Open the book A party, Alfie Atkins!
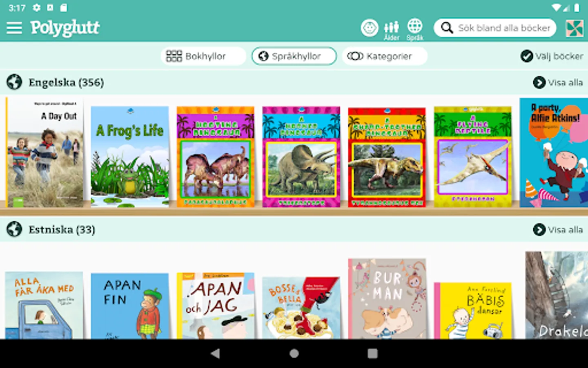This screenshot has width=588, height=368. (x=554, y=152)
